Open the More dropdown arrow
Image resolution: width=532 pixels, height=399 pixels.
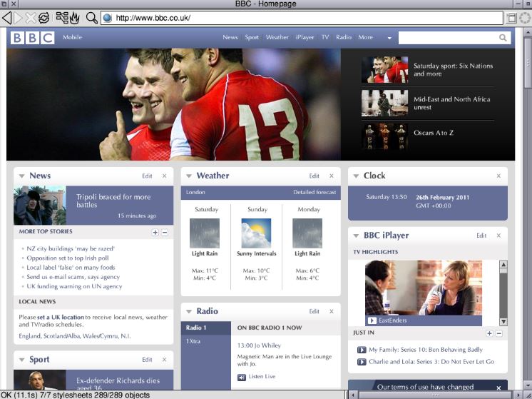(x=389, y=38)
